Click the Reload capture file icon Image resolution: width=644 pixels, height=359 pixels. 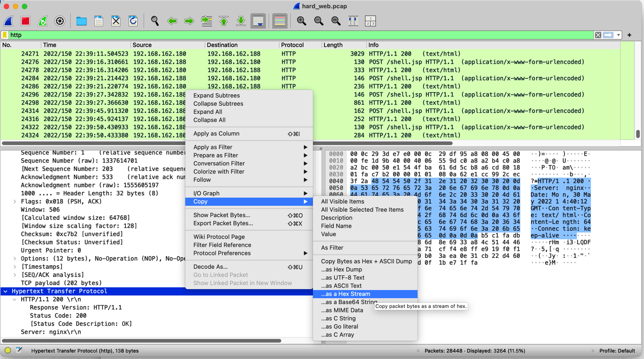click(133, 21)
